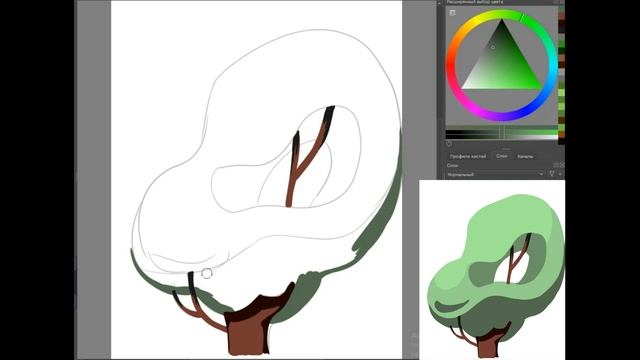Open the color selector settings icon
Viewport: 640px width, 360px height.
[452, 13]
